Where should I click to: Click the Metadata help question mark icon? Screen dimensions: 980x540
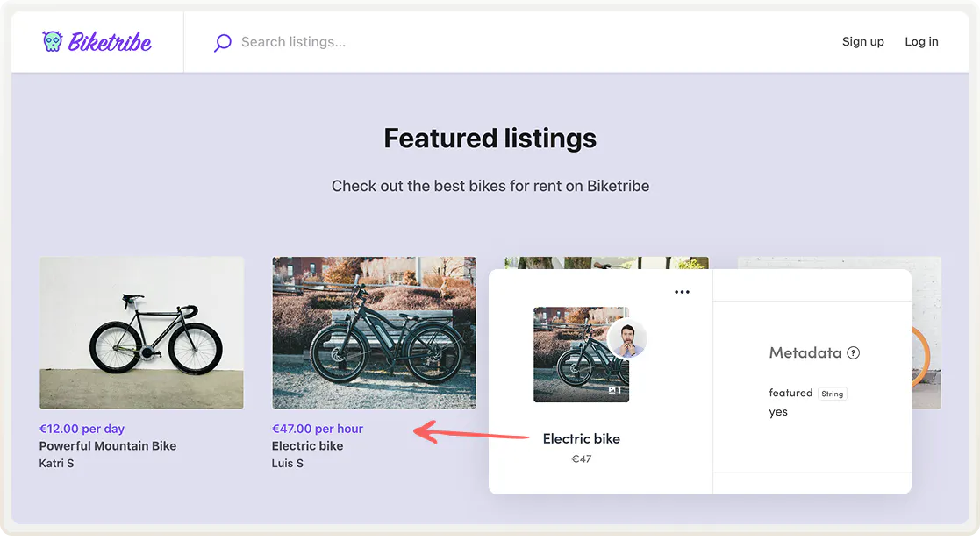tap(853, 353)
